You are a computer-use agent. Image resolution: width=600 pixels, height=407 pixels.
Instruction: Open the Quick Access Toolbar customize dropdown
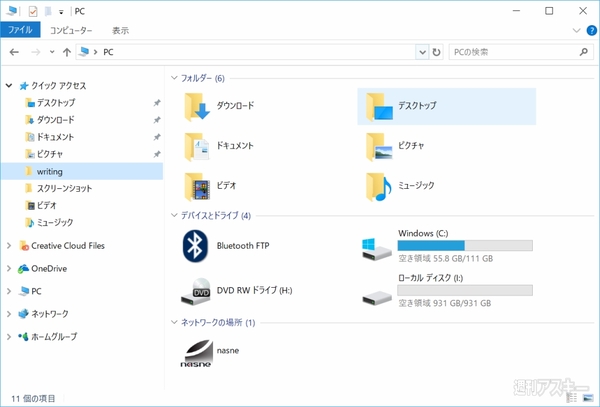[61, 12]
